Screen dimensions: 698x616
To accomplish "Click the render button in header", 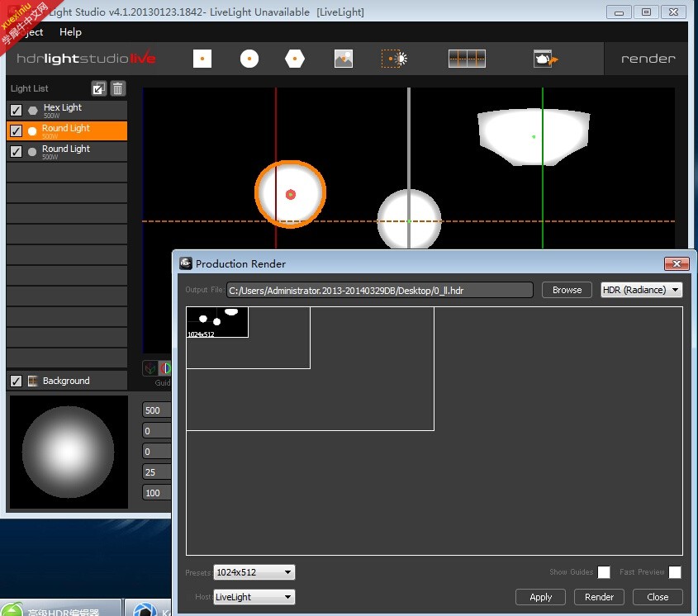I will coord(648,59).
